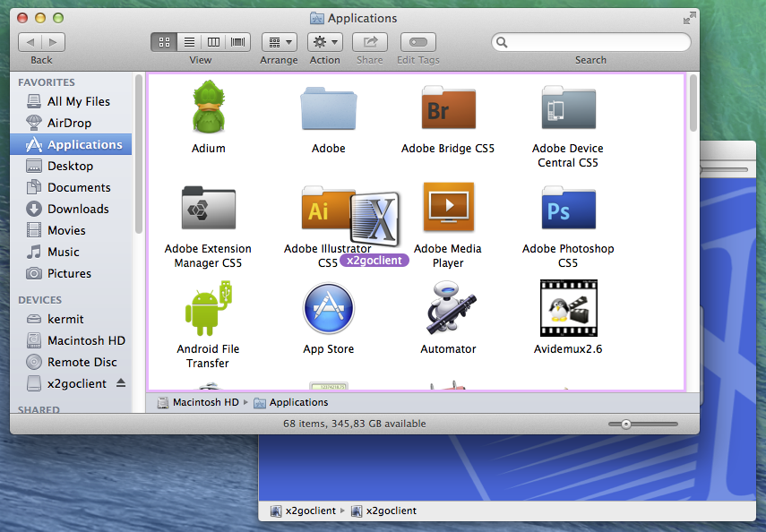Viewport: 766px width, 532px height.
Task: Adjust the icon size slider
Action: (x=626, y=424)
